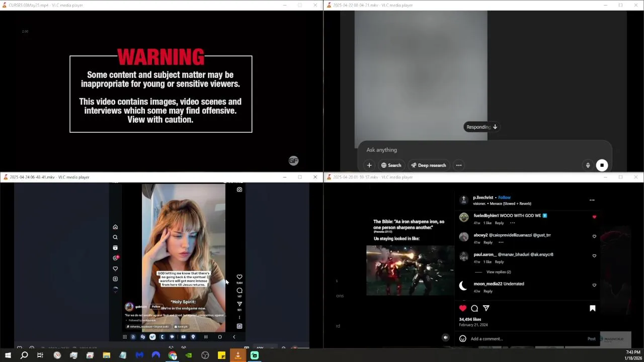Stop the response with the square stop button
The image size is (644, 362).
(602, 165)
